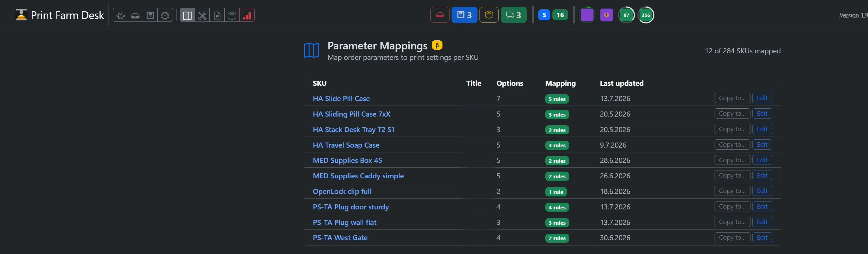
Task: Sort by the SKU column header
Action: pyautogui.click(x=320, y=83)
